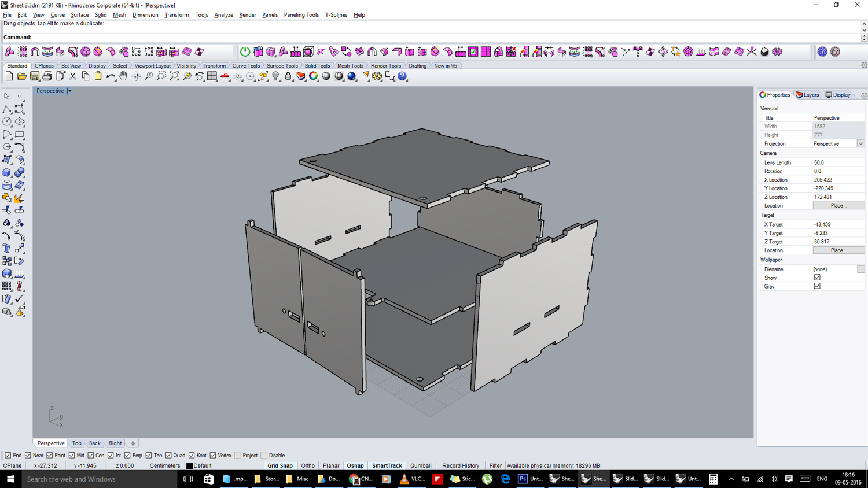
Task: Click the black checkmark icon in sidebar
Action: [20, 299]
